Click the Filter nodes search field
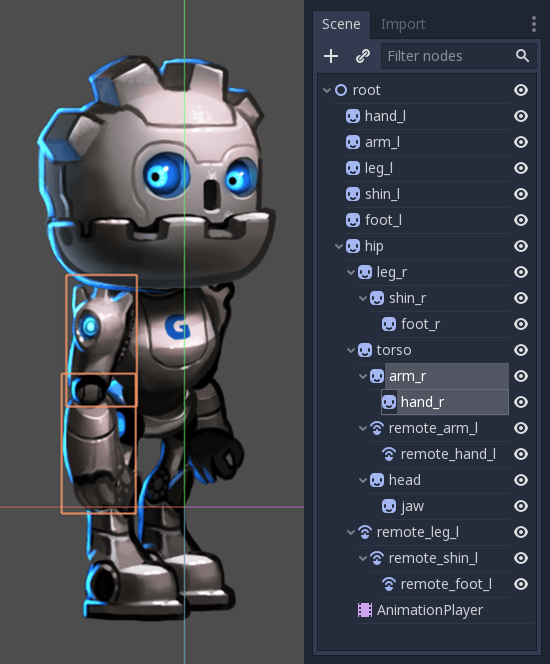This screenshot has width=550, height=664. (459, 56)
